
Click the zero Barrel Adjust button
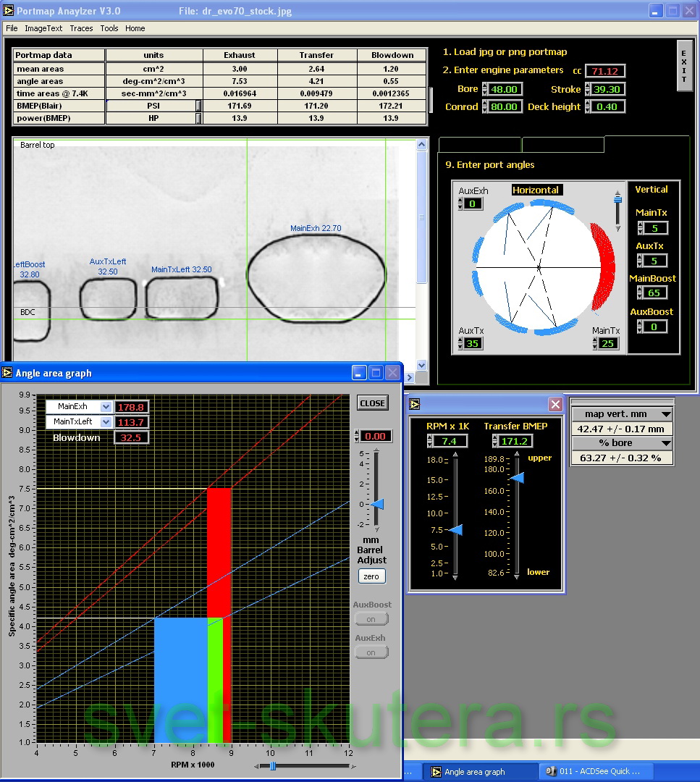coord(371,576)
